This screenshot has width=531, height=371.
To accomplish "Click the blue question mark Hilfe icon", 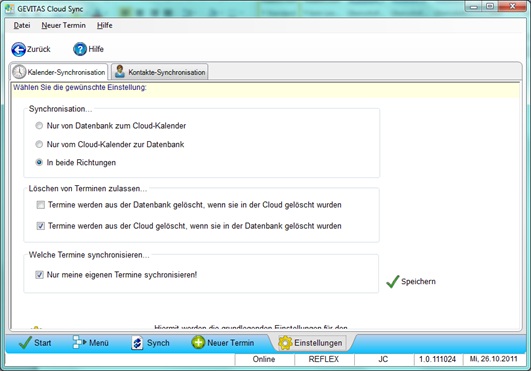I will [80, 49].
